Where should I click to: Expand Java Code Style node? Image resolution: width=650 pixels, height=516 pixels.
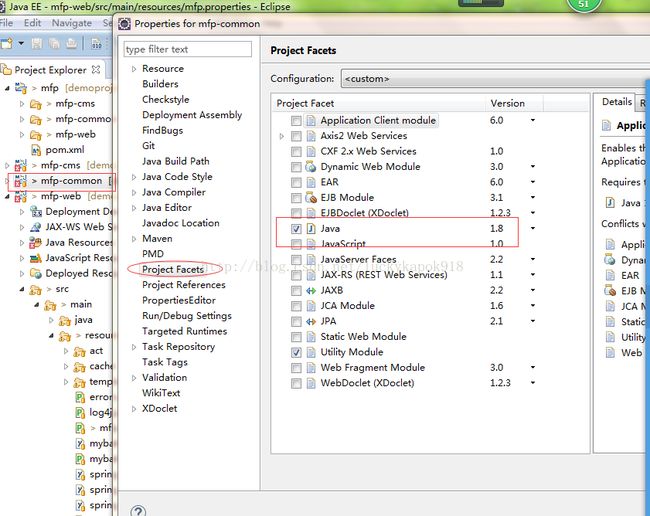tap(134, 177)
